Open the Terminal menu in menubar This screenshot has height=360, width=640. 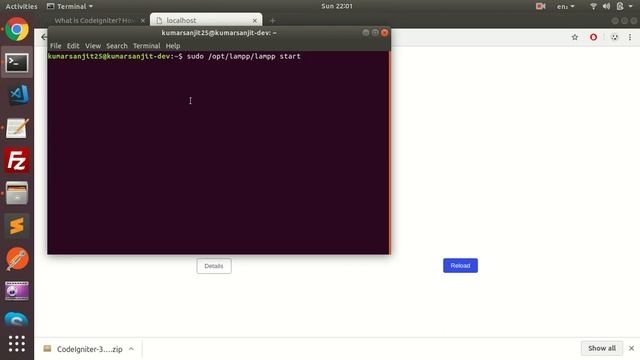click(x=147, y=46)
